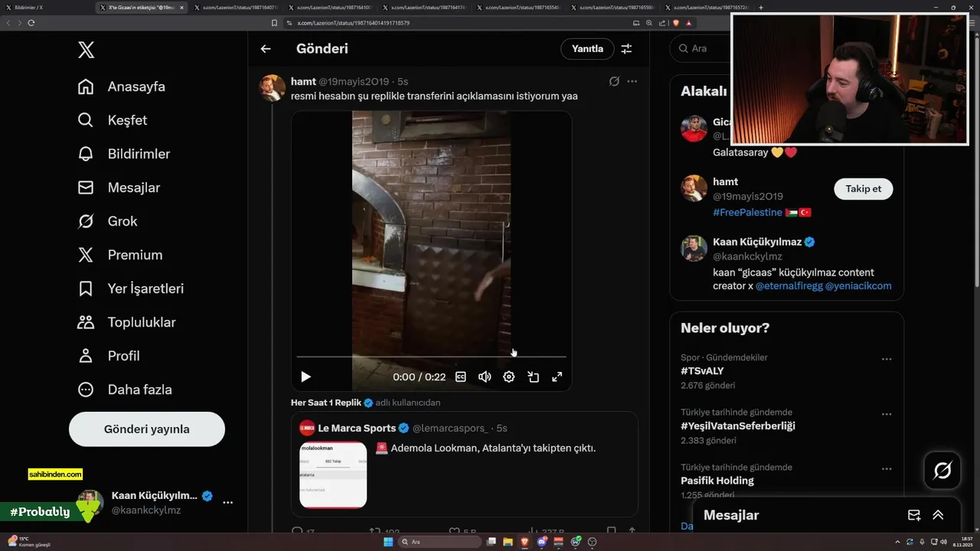Viewport: 980px width, 551px height.
Task: Open #YeşilVatanSeferberliği trend
Action: point(738,426)
